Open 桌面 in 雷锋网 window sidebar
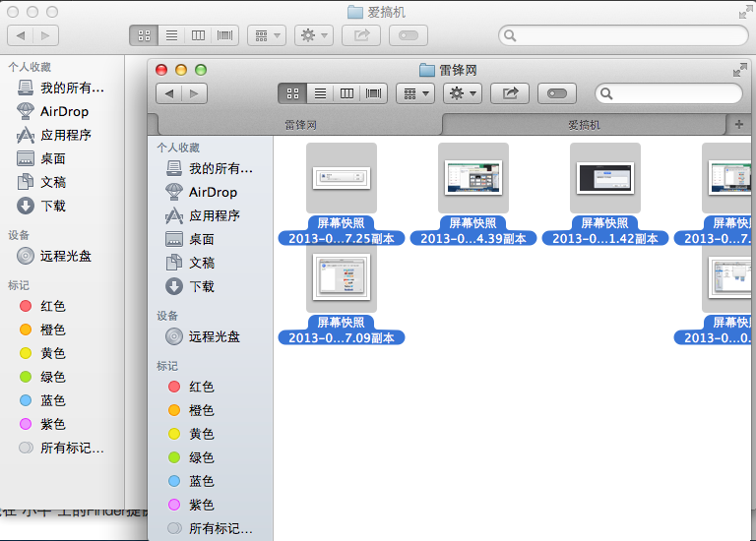 coord(190,239)
